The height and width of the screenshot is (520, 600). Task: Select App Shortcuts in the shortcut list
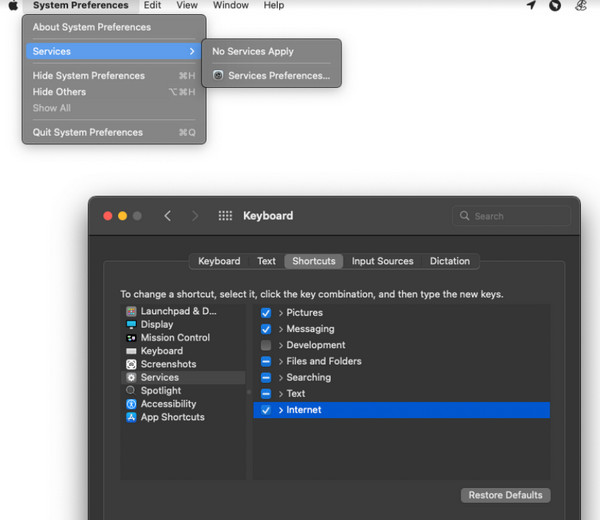click(x=183, y=417)
